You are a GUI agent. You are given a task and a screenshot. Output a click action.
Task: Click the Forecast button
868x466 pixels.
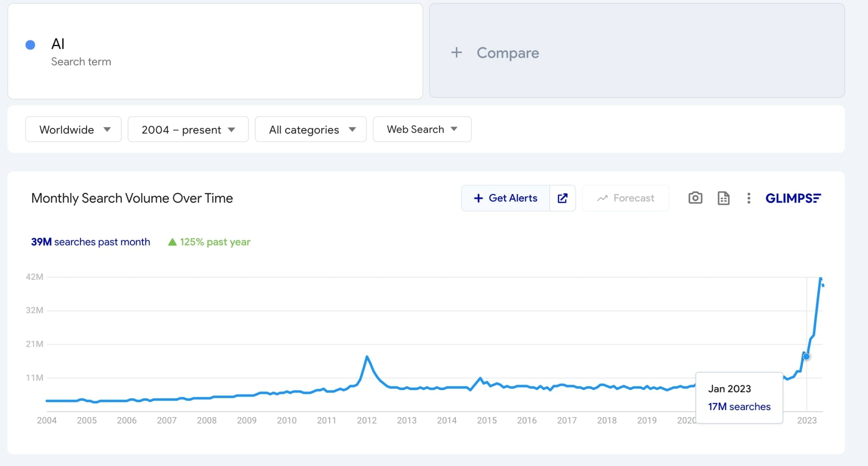pos(626,198)
